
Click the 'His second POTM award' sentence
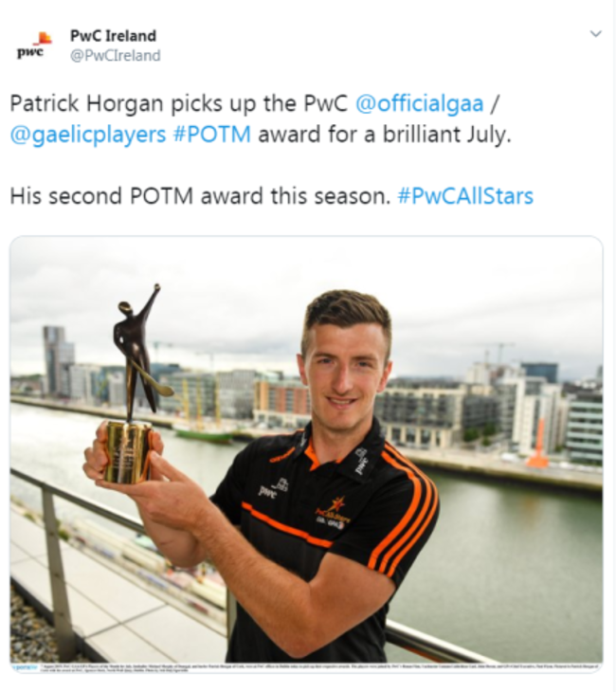[200, 196]
